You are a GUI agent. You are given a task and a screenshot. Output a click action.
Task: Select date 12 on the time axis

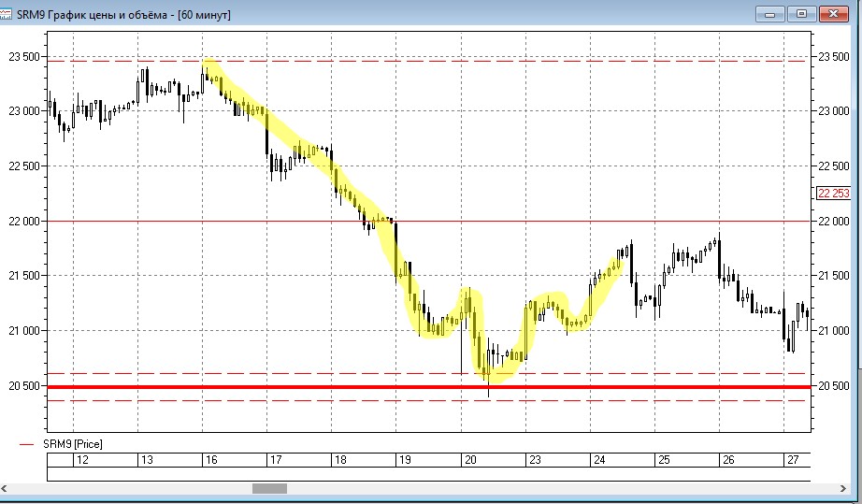pyautogui.click(x=82, y=460)
